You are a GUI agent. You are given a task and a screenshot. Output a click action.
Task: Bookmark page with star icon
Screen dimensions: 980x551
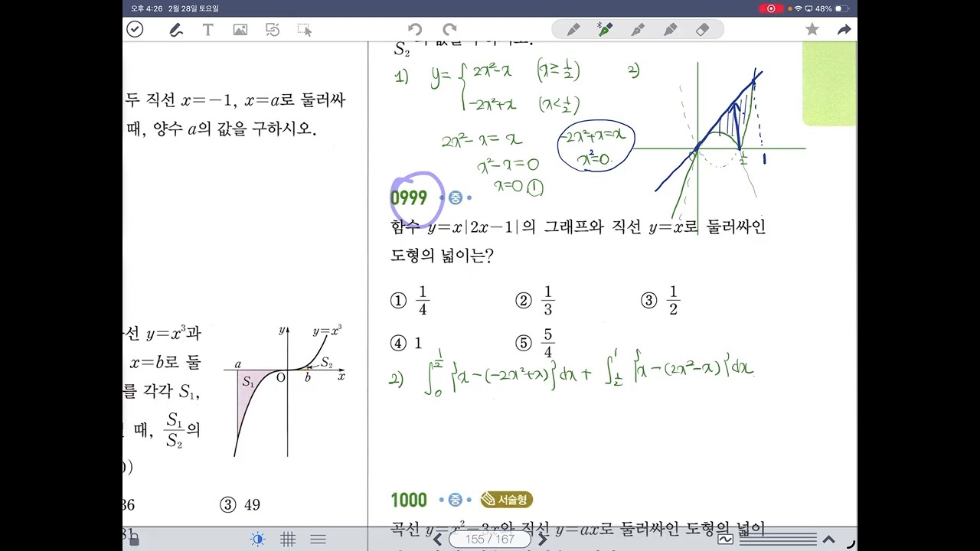[812, 30]
